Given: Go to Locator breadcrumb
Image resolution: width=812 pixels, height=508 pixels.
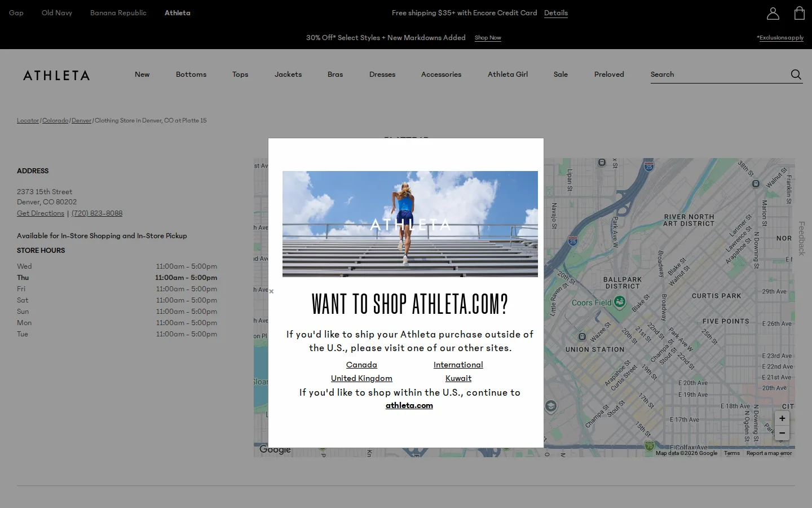Looking at the screenshot, I should pyautogui.click(x=28, y=120).
